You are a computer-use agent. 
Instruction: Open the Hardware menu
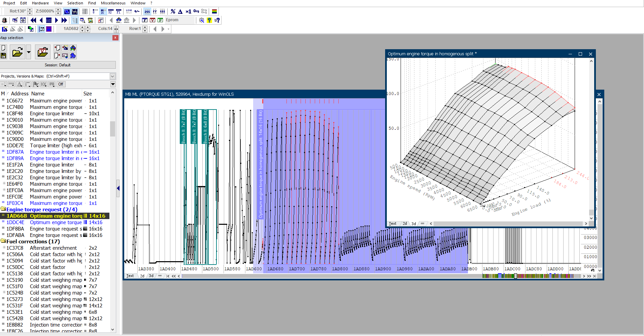pos(40,3)
